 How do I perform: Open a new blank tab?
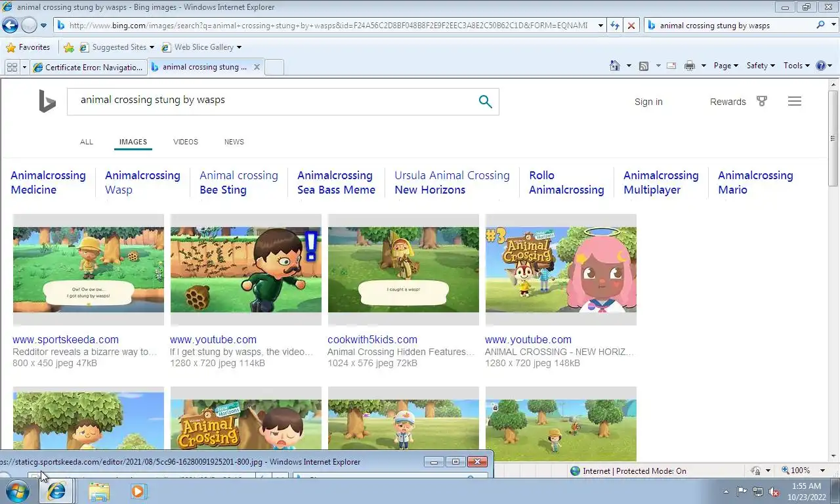click(274, 67)
